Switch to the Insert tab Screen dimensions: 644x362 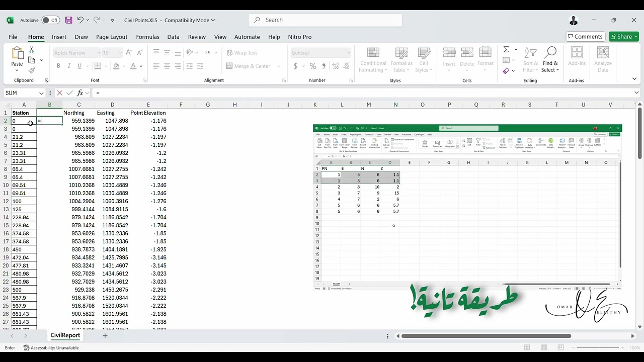[59, 37]
